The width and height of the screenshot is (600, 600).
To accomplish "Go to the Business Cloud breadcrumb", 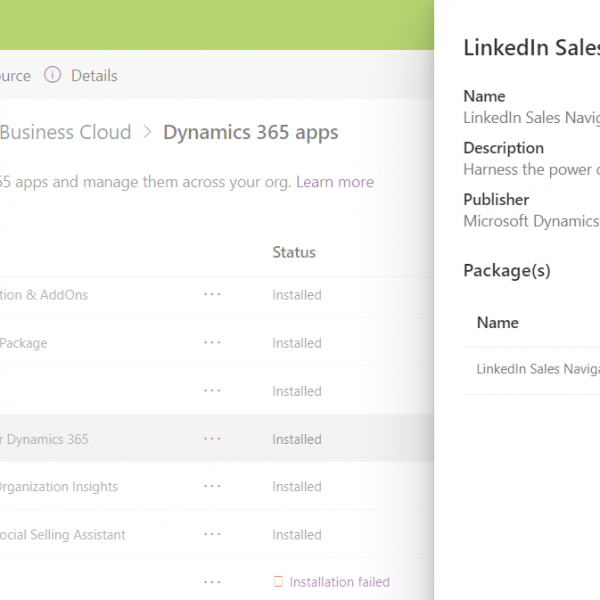I will 65,132.
